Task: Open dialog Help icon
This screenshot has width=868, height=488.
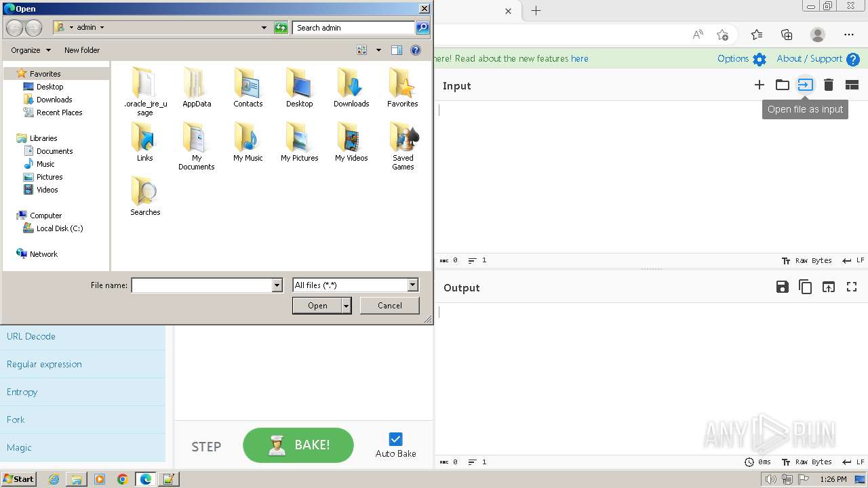Action: pyautogui.click(x=416, y=50)
